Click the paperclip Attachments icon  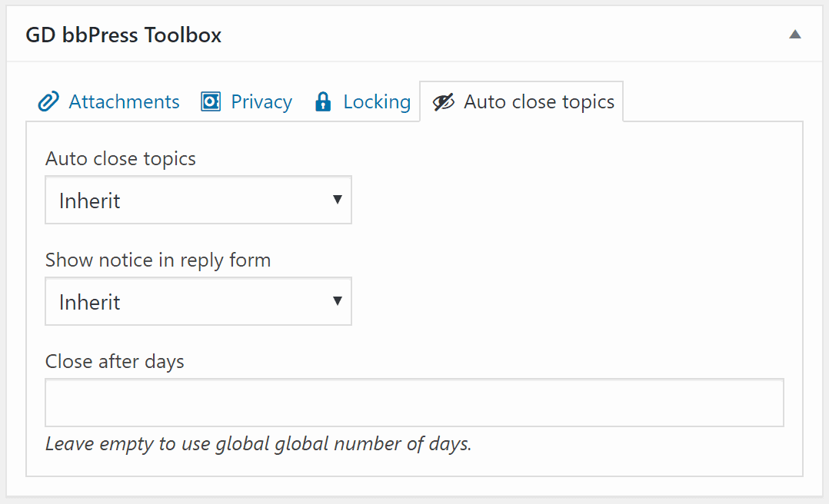[x=48, y=101]
